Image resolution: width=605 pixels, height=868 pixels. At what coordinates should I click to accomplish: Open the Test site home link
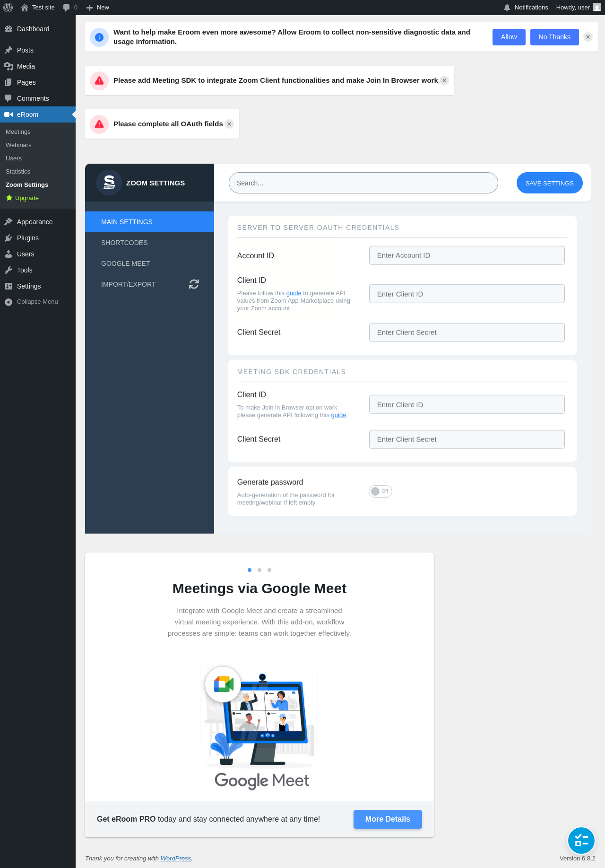coord(38,8)
